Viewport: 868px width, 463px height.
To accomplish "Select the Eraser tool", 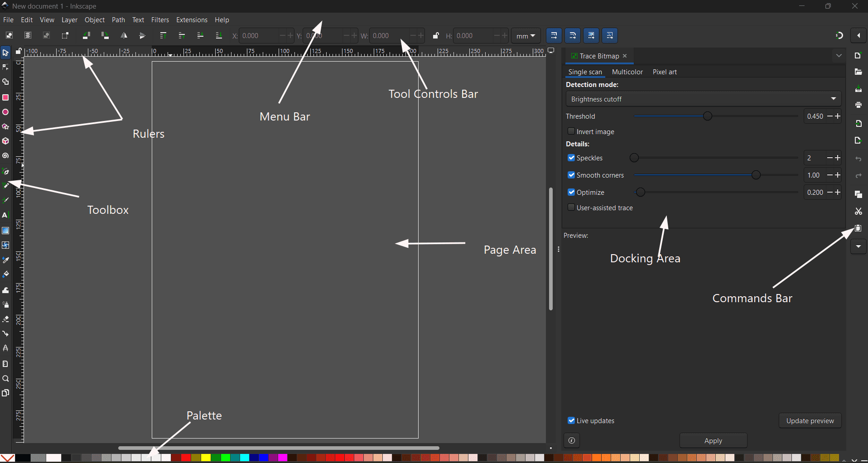I will tap(5, 319).
